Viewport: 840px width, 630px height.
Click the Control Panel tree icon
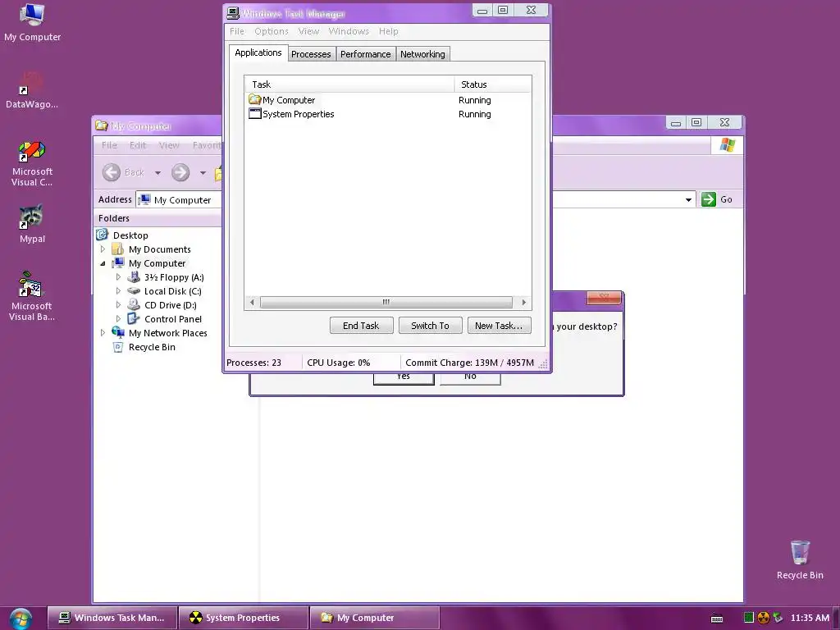[134, 319]
